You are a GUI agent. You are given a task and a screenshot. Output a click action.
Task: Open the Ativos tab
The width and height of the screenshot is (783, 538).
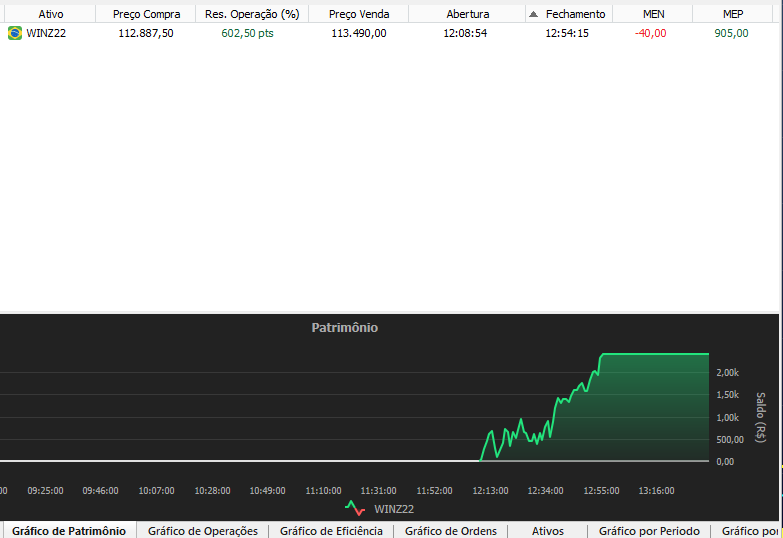point(547,531)
